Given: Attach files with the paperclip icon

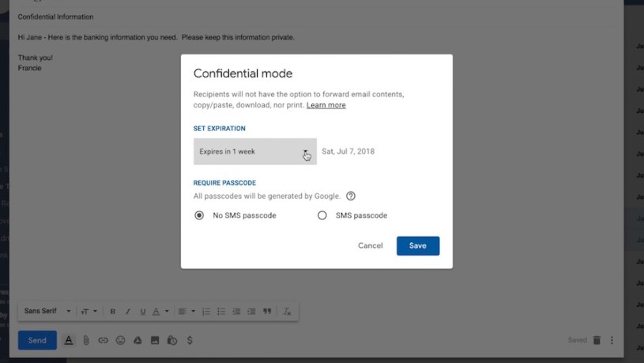Looking at the screenshot, I should pyautogui.click(x=86, y=340).
